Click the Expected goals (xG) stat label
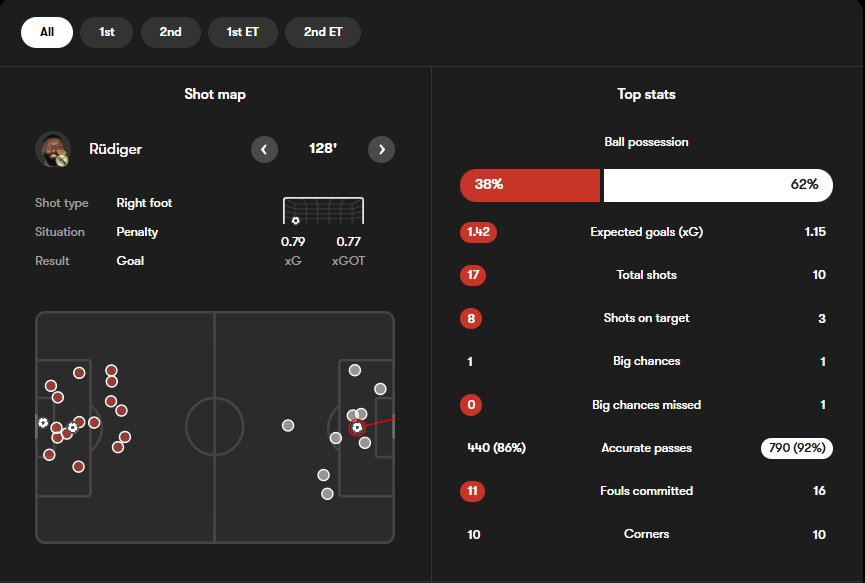This screenshot has height=583, width=865. pyautogui.click(x=647, y=232)
